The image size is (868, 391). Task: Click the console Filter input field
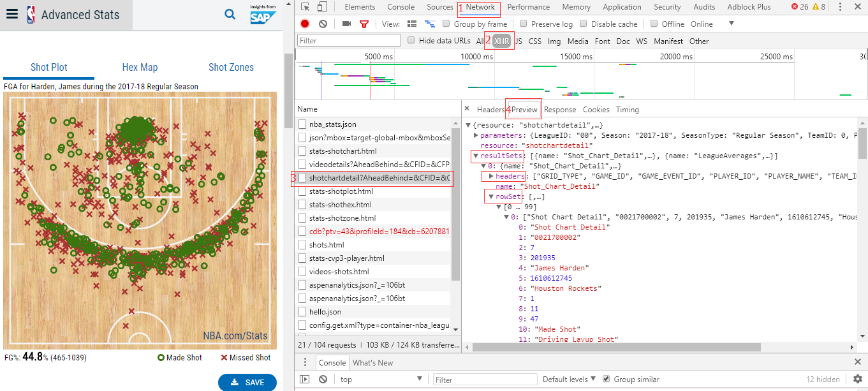coord(483,380)
